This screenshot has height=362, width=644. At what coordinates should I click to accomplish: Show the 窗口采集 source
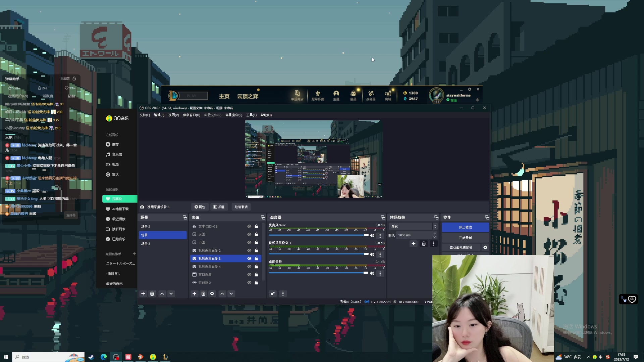tap(249, 275)
